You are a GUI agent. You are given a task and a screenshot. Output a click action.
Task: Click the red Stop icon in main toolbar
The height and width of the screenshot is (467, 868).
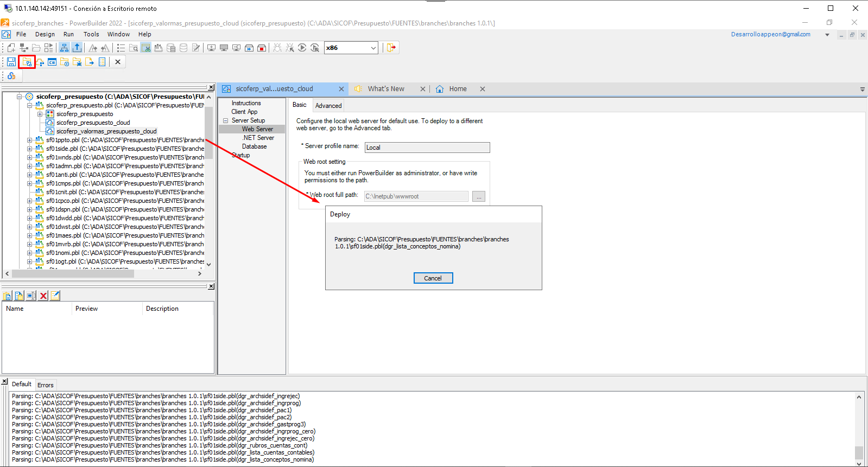click(x=261, y=48)
